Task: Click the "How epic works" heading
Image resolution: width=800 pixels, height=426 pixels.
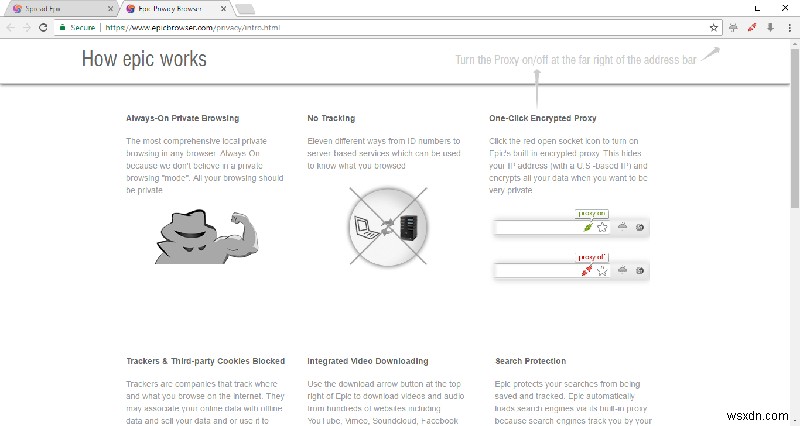Action: pyautogui.click(x=144, y=59)
